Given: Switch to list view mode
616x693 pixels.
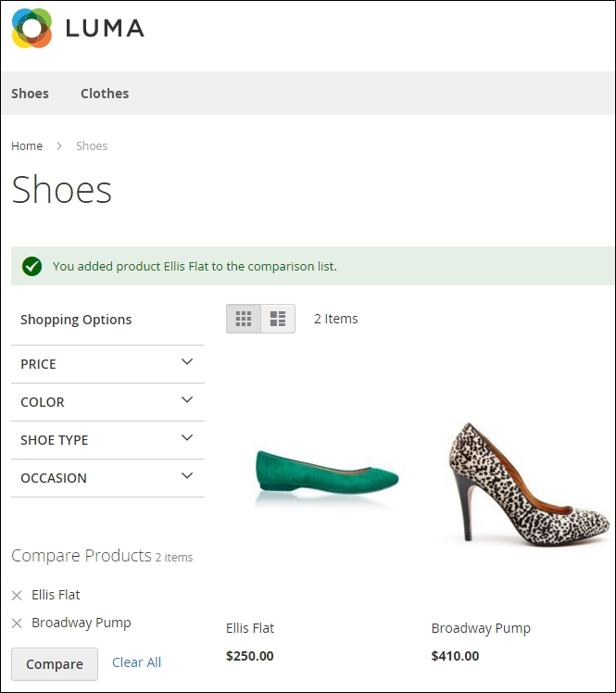Looking at the screenshot, I should (278, 319).
